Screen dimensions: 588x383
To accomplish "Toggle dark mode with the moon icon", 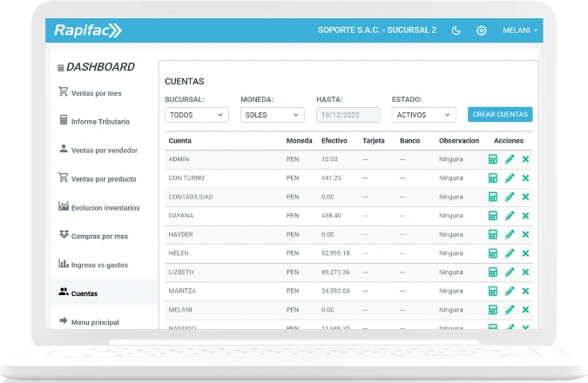I will (456, 30).
